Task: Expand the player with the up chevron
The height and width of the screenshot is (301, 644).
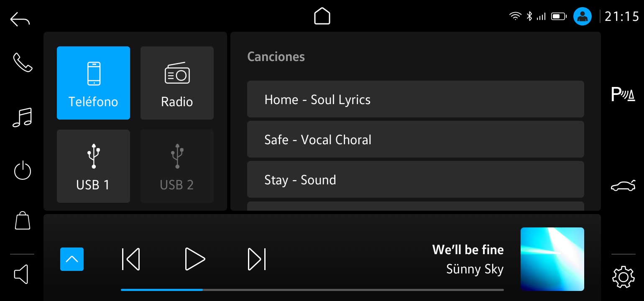Action: pos(72,259)
